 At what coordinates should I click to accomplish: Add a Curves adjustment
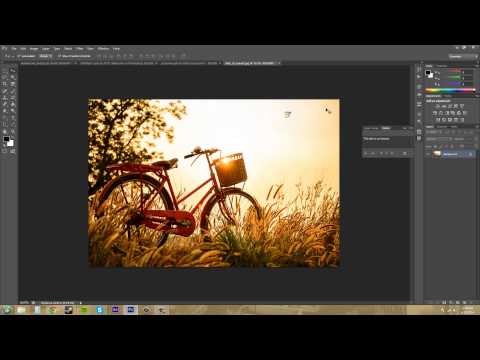450,106
